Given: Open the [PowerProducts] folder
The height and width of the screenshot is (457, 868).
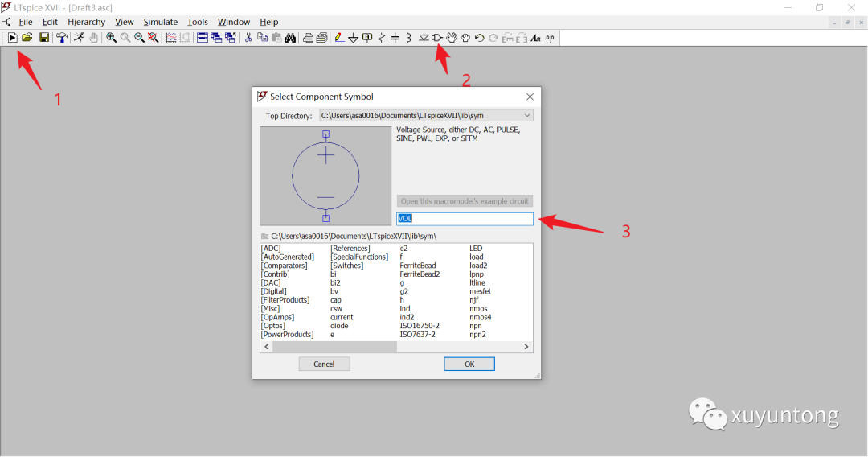Looking at the screenshot, I should 287,335.
